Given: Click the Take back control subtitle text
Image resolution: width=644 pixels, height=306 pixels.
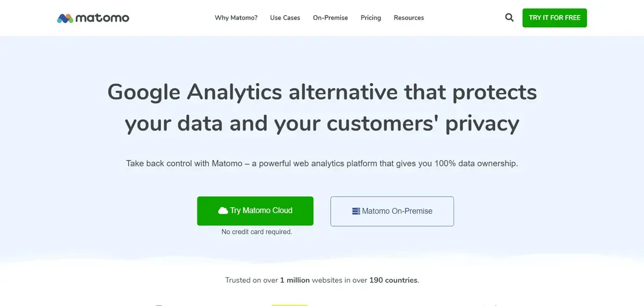Looking at the screenshot, I should (322, 163).
